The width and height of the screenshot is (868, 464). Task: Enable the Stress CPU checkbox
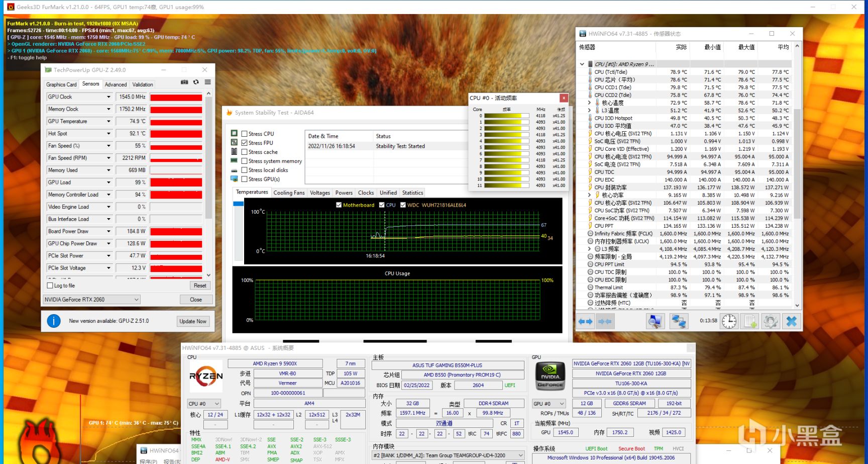click(x=245, y=134)
